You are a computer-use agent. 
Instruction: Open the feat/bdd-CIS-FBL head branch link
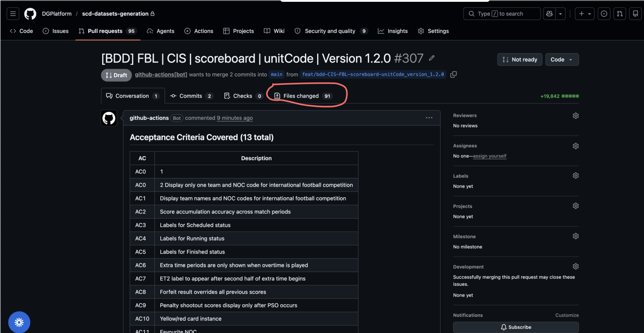pyautogui.click(x=373, y=74)
